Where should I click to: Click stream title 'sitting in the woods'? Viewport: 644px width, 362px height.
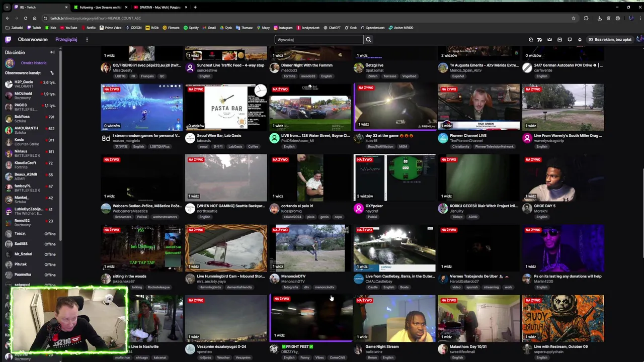129,276
